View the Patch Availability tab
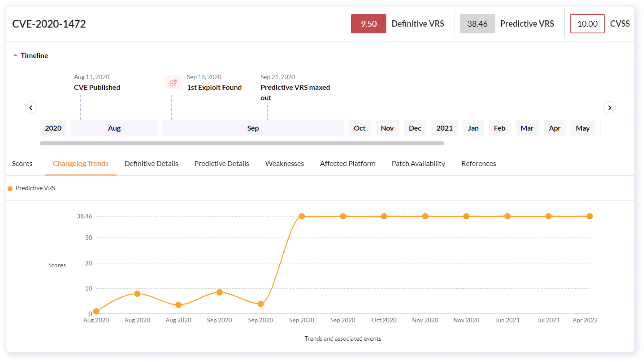 click(418, 164)
